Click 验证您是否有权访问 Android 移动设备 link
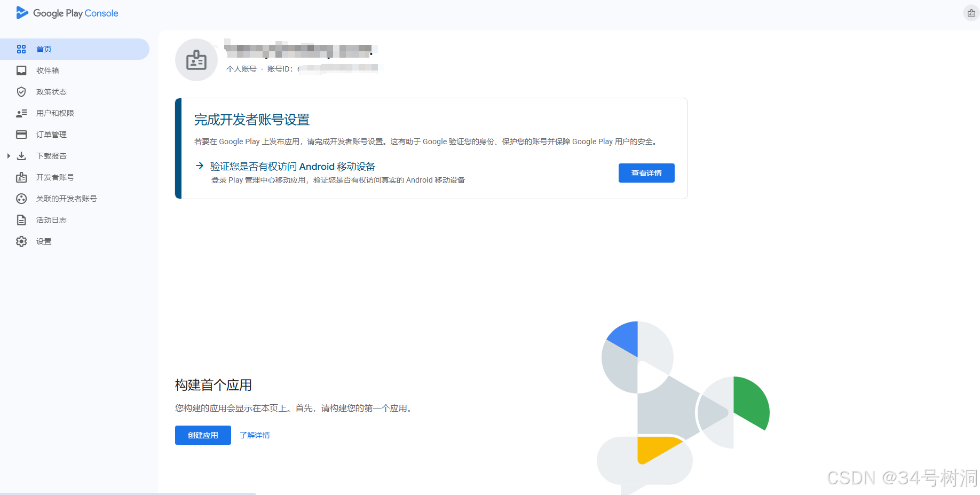The image size is (980, 495). coord(293,167)
